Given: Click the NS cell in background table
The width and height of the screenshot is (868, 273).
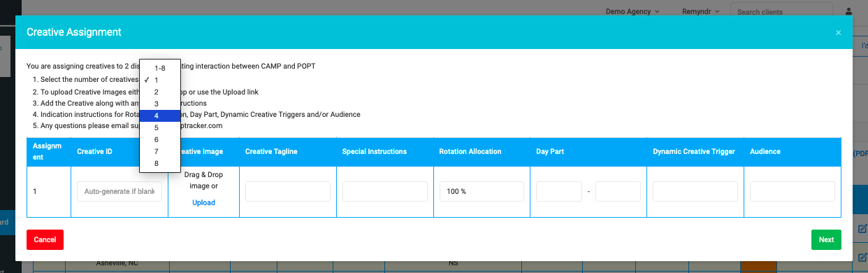Looking at the screenshot, I should 453,263.
